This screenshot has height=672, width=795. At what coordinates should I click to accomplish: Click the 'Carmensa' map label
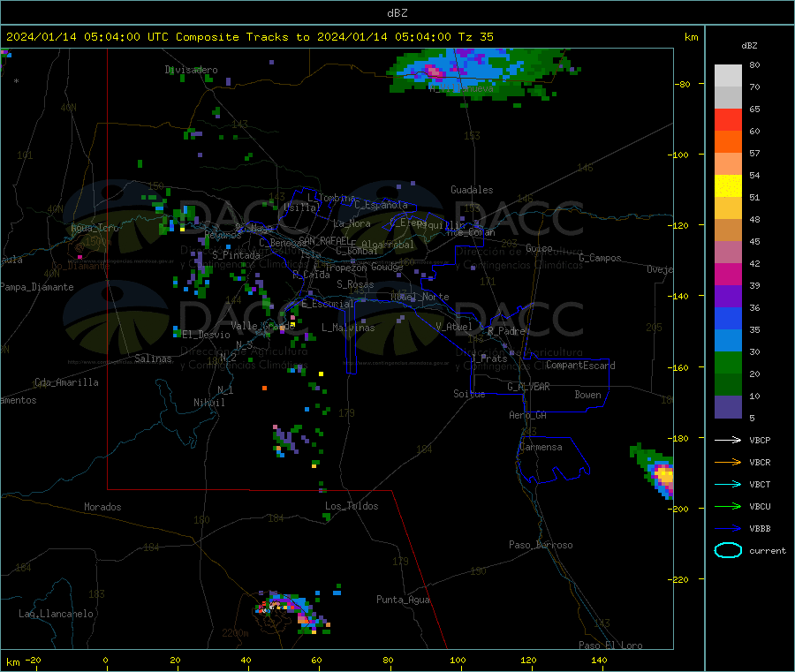click(541, 447)
